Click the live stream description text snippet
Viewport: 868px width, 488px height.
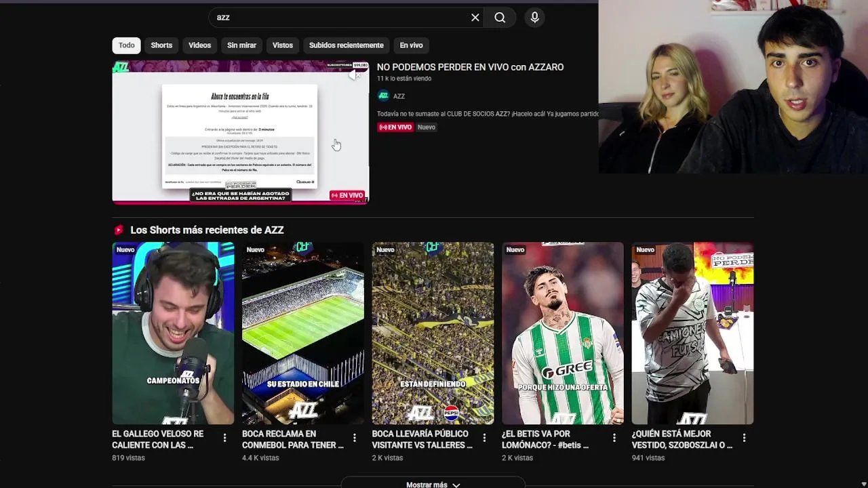click(488, 114)
